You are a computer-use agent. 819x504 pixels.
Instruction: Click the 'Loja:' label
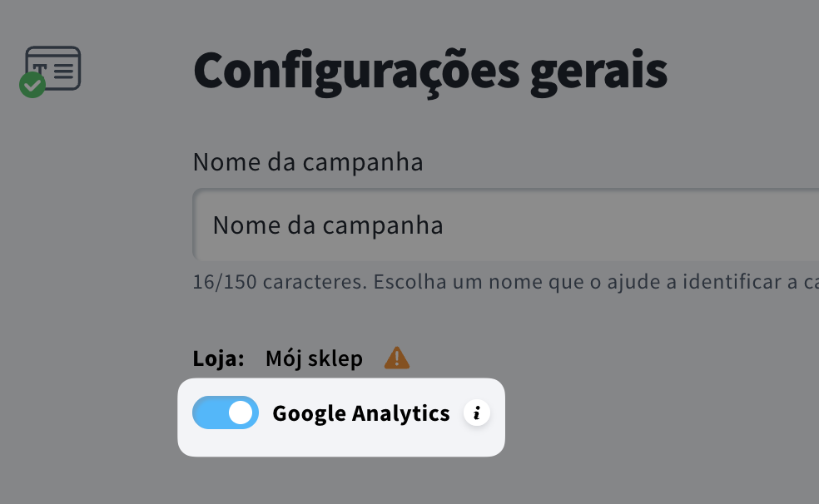[x=218, y=358]
